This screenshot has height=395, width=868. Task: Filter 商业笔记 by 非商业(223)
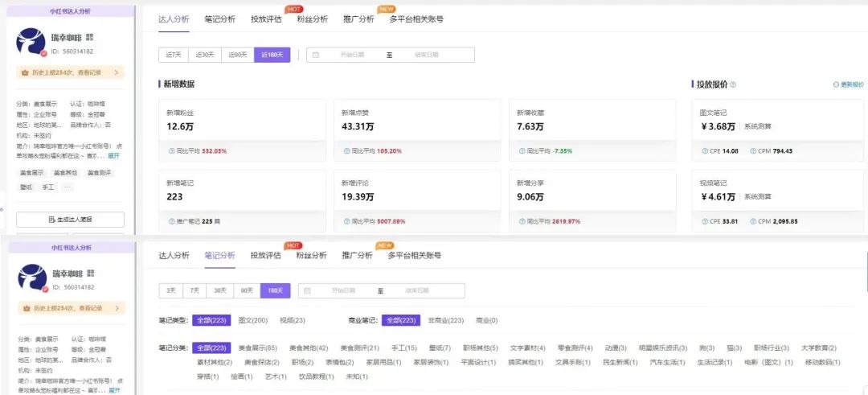click(x=445, y=320)
